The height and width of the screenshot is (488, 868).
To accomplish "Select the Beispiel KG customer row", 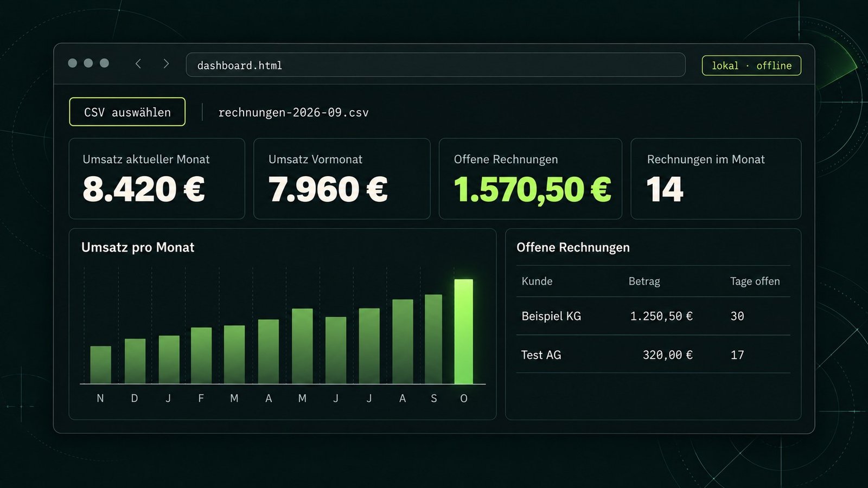I will (x=653, y=316).
